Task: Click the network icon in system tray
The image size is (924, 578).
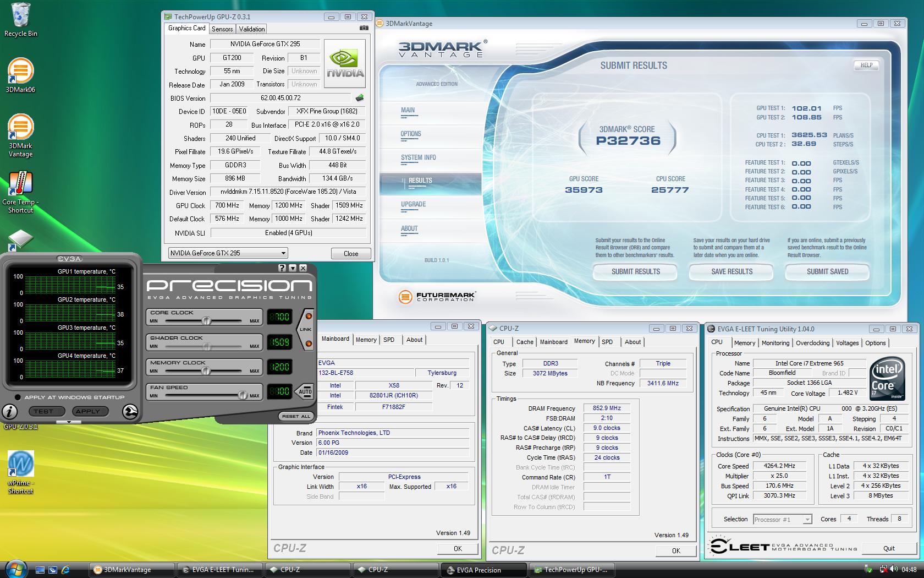Action: click(x=883, y=570)
